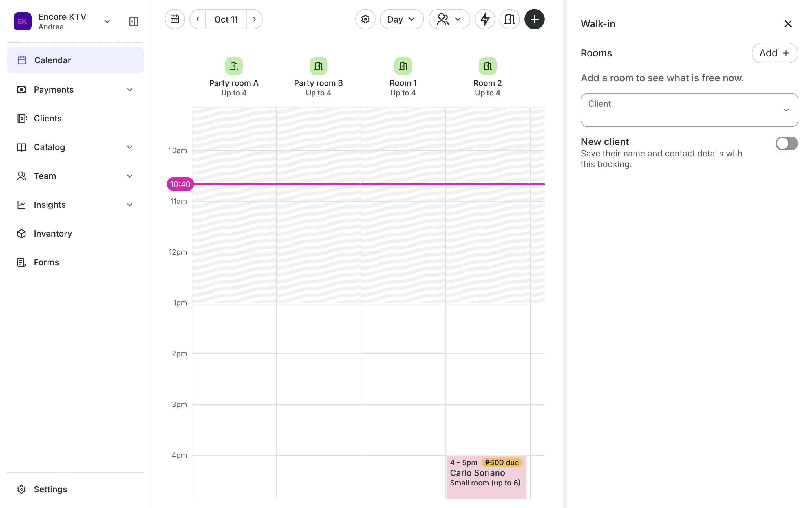Image resolution: width=812 pixels, height=508 pixels.
Task: Click the Payments icon in sidebar
Action: point(21,90)
